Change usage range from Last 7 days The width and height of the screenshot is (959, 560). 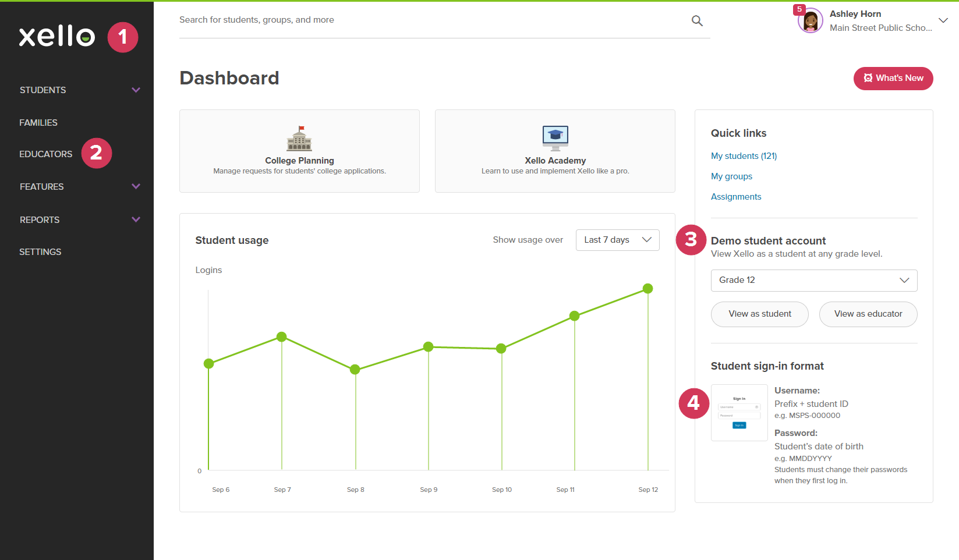pos(617,239)
